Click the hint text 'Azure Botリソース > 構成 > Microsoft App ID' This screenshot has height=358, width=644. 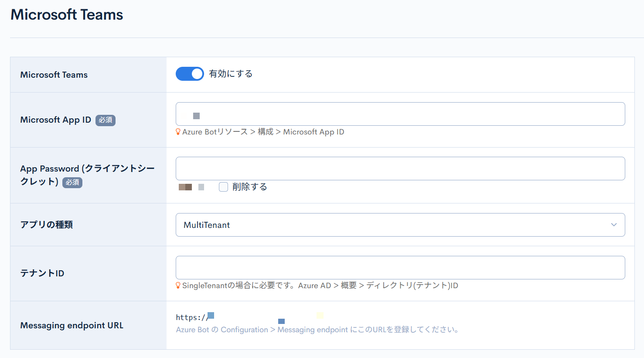263,132
